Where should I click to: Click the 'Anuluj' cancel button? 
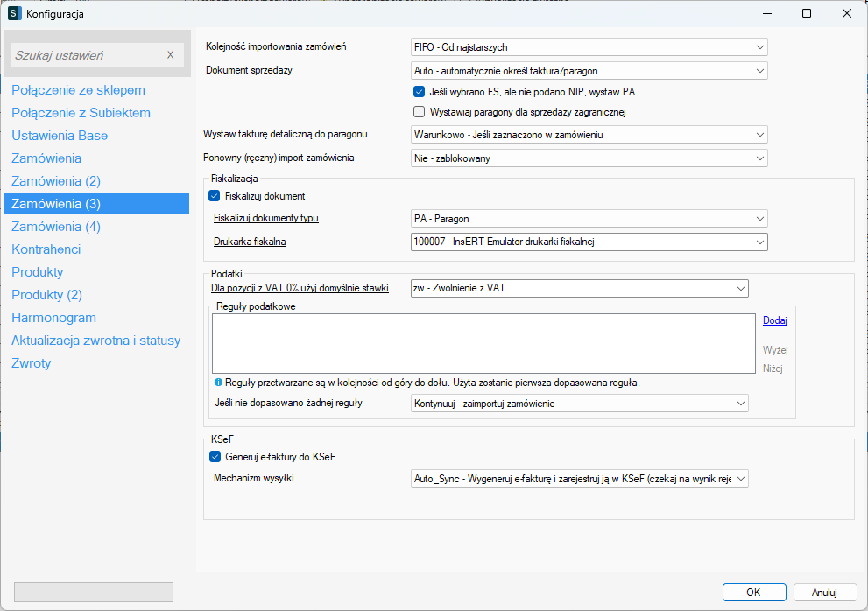pyautogui.click(x=824, y=592)
